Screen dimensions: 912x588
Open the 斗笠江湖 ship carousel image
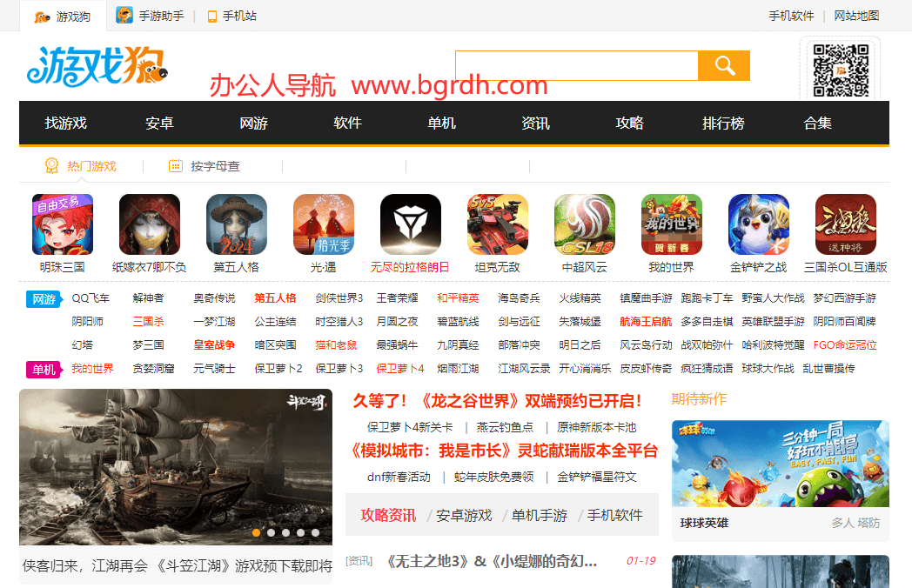tap(176, 467)
